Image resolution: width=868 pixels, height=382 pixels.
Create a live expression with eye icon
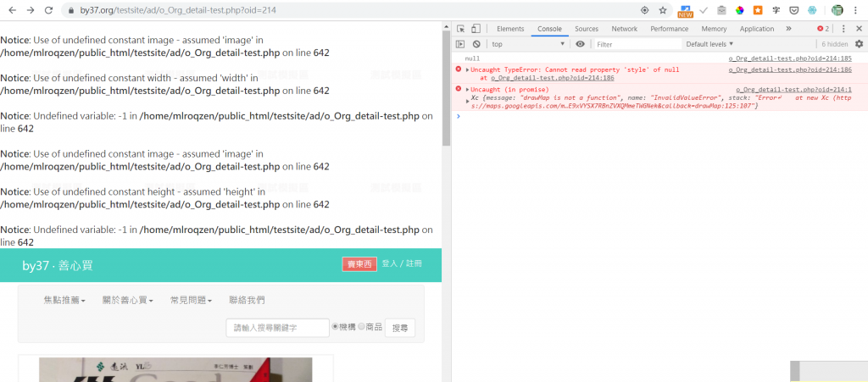click(580, 44)
